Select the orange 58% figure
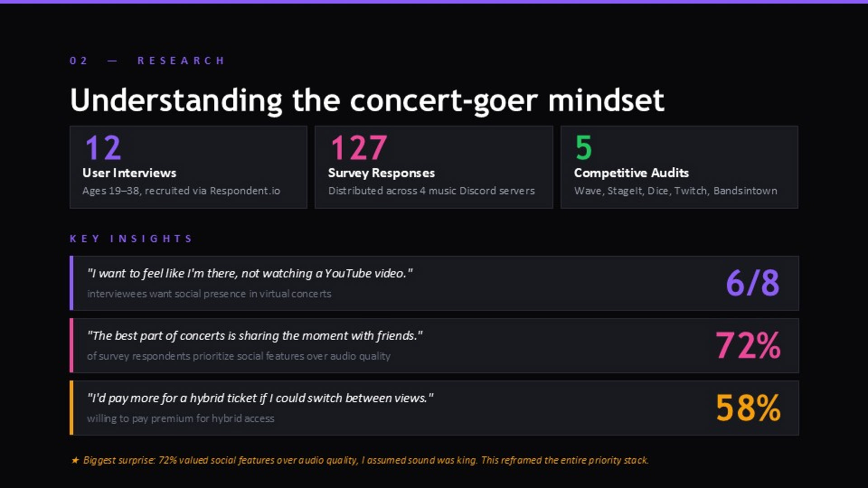This screenshot has height=488, width=868. click(x=748, y=408)
